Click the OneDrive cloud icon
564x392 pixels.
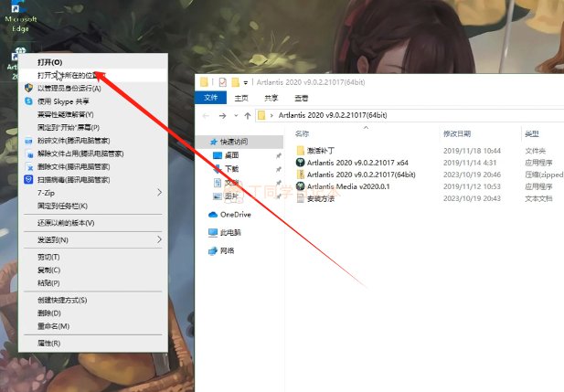coord(213,215)
